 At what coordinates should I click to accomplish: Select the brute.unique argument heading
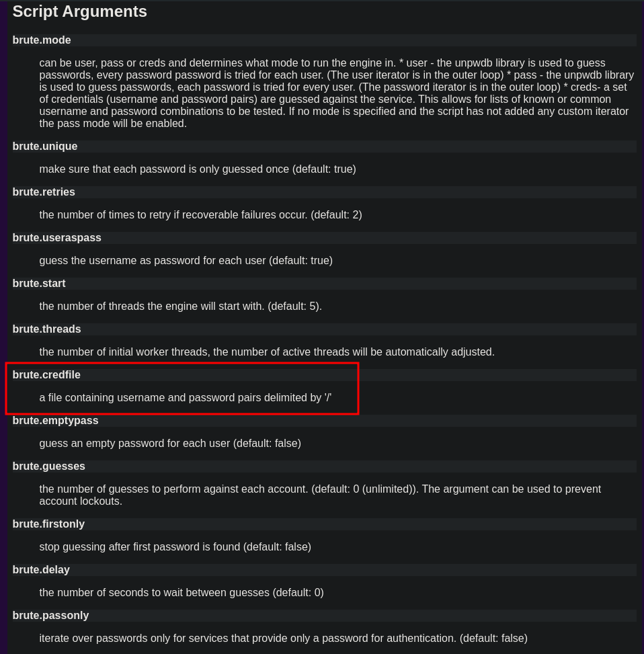(45, 147)
